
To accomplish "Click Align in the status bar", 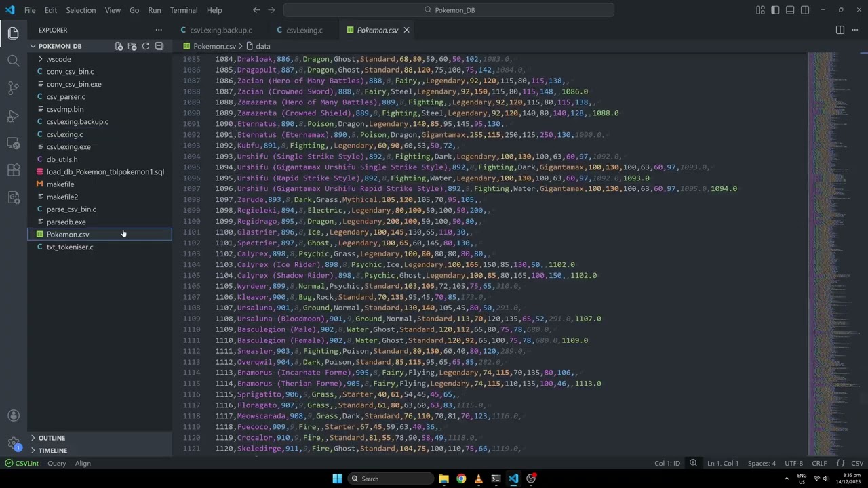I will (83, 463).
